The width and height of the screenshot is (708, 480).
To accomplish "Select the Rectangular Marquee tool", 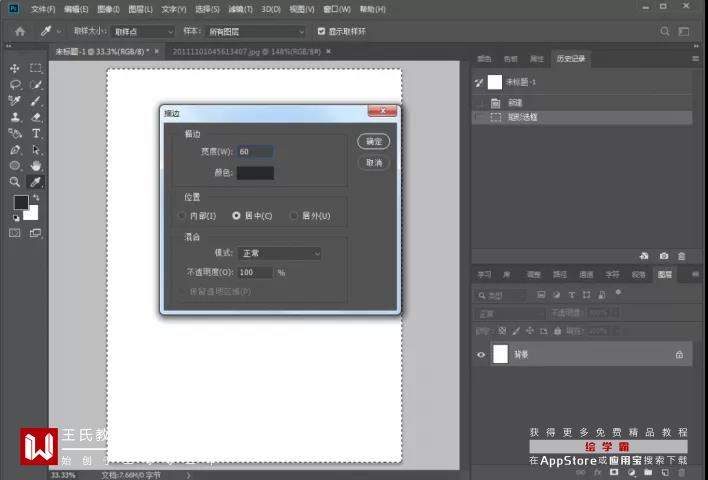I will [x=36, y=68].
